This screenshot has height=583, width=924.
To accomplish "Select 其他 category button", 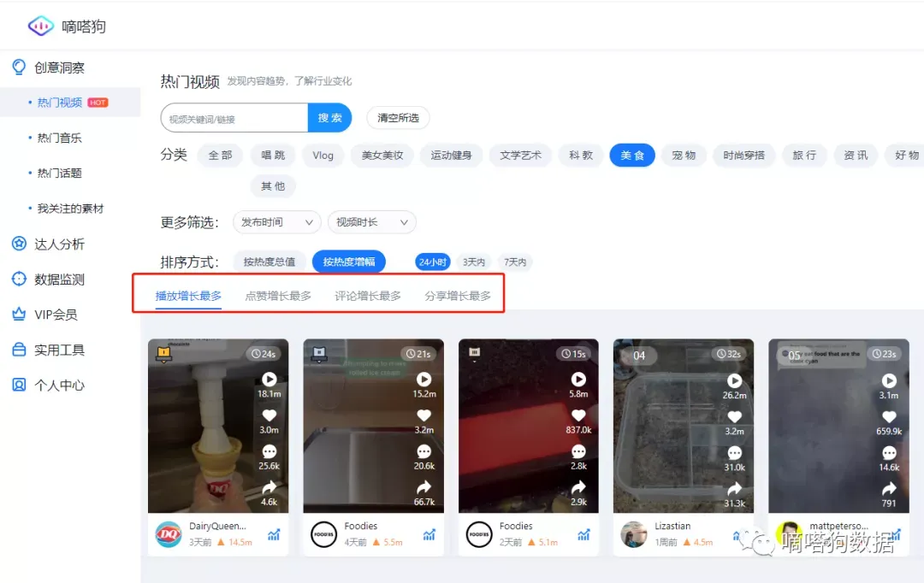I will tap(273, 186).
